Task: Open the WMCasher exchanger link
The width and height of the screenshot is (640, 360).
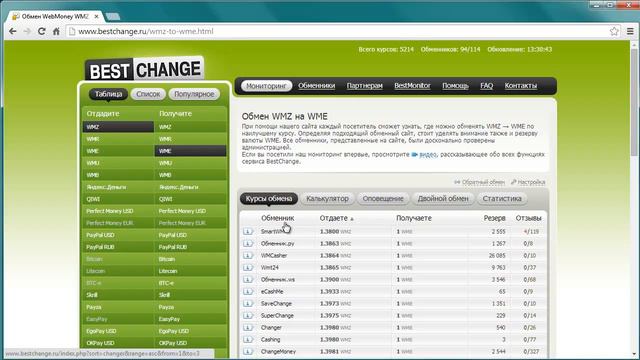Action: pos(274,256)
